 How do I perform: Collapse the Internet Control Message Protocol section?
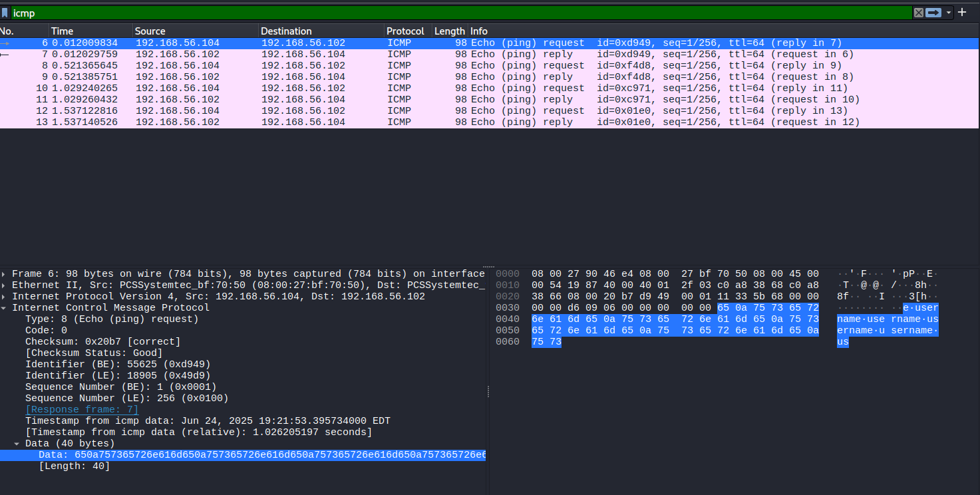pos(5,308)
